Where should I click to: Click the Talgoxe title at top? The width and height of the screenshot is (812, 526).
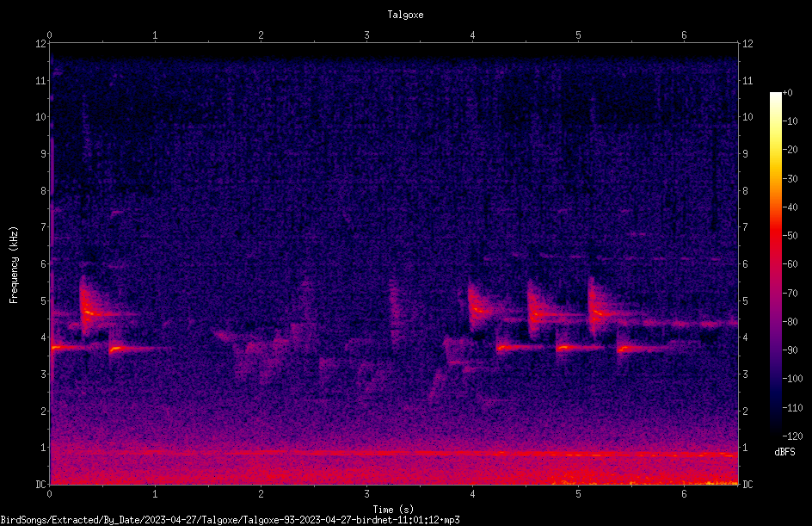(405, 15)
